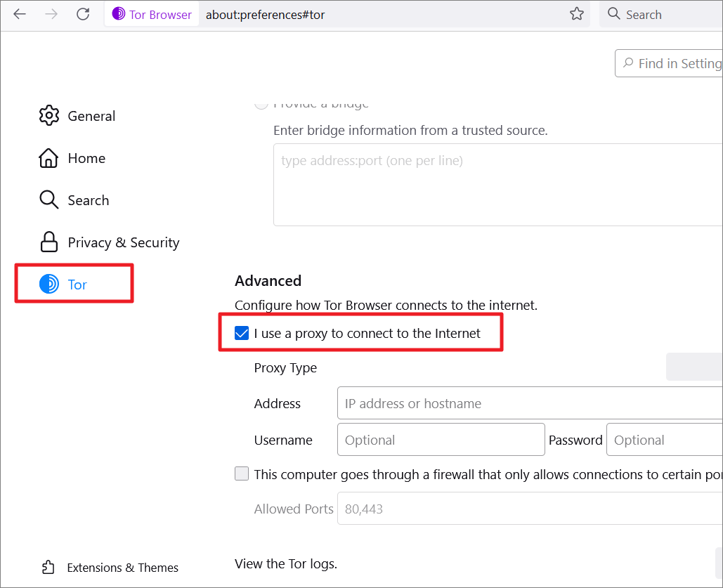The width and height of the screenshot is (723, 588).
Task: Click the Home house icon
Action: [48, 158]
